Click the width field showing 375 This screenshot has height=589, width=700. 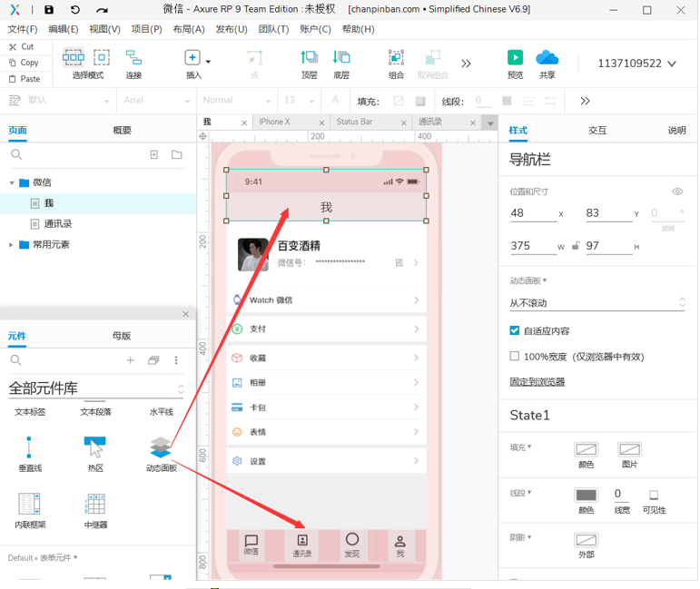point(534,246)
